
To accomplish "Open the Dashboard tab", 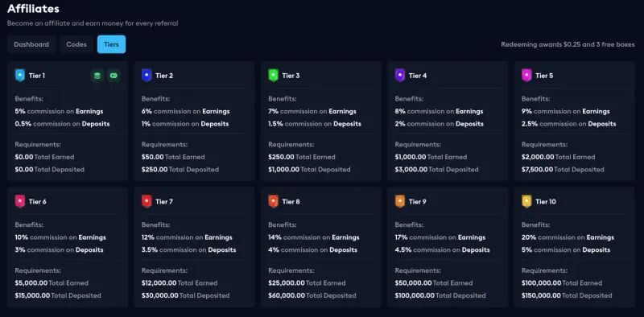I will click(31, 44).
